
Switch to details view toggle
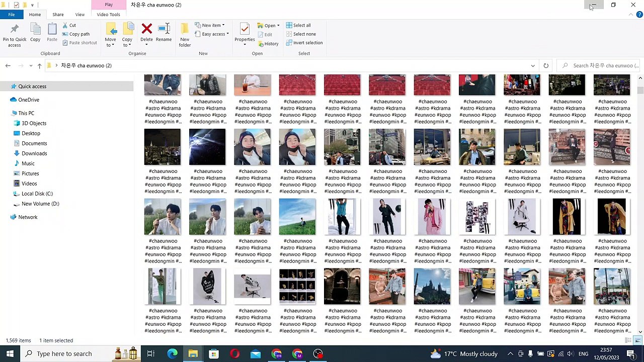pos(628,340)
